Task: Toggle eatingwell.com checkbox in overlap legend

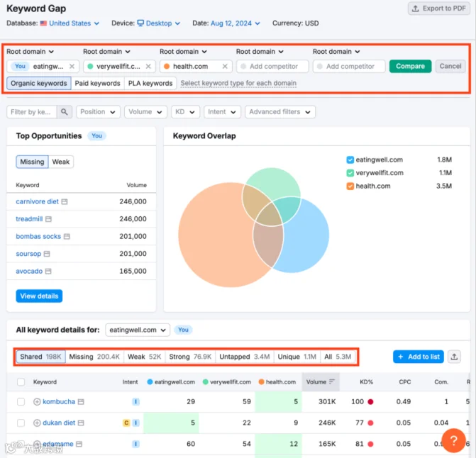Action: [350, 160]
